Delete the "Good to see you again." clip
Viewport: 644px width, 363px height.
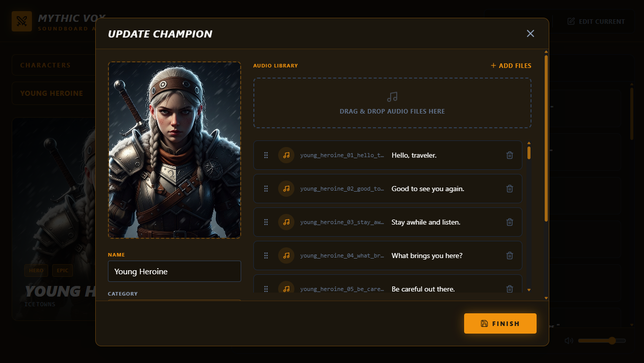(x=510, y=189)
